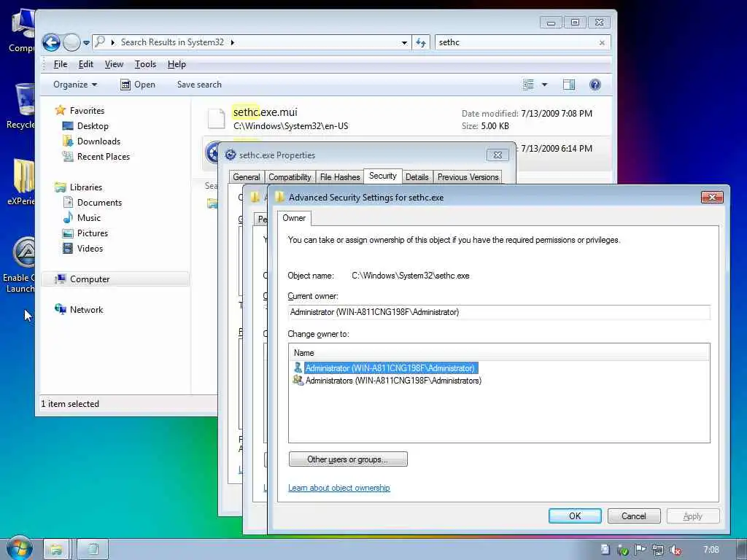
Task: Switch to General tab in sethc.exe Properties
Action: (247, 177)
